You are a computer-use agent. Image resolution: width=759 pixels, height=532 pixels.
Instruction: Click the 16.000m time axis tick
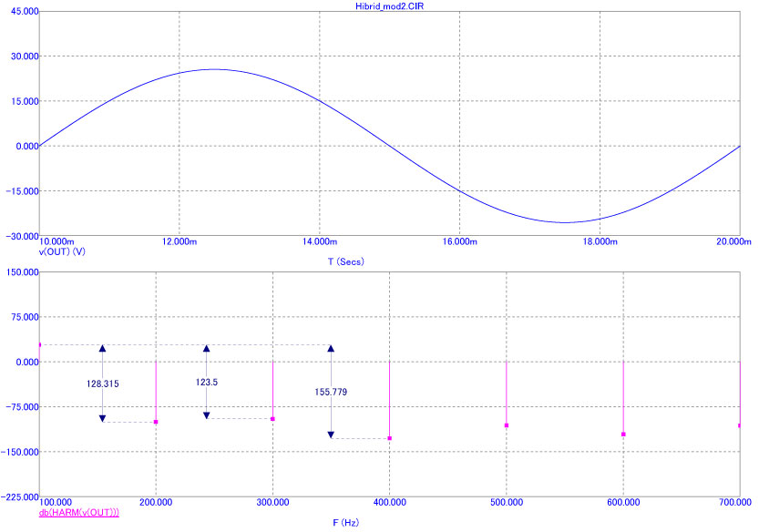pos(460,241)
